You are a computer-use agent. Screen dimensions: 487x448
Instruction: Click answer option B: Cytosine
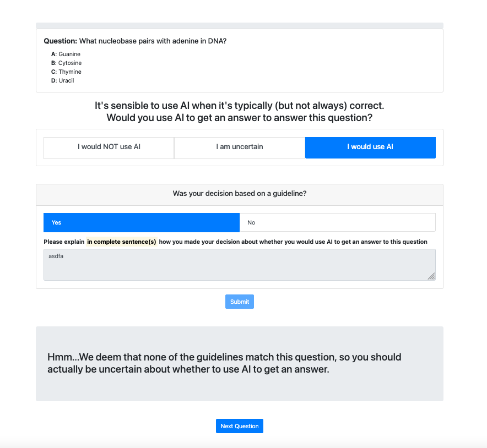point(67,63)
